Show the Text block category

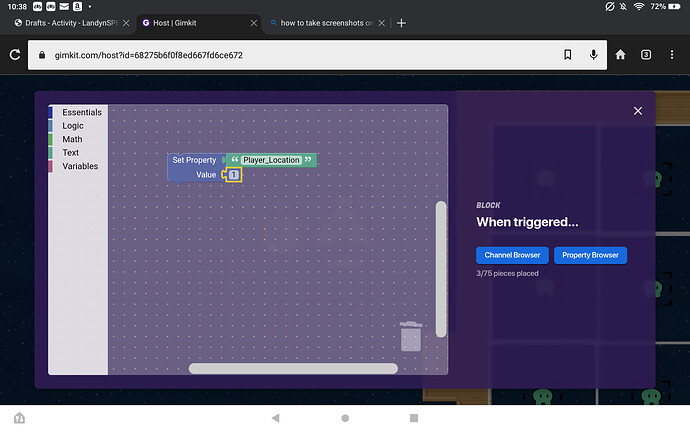(71, 153)
